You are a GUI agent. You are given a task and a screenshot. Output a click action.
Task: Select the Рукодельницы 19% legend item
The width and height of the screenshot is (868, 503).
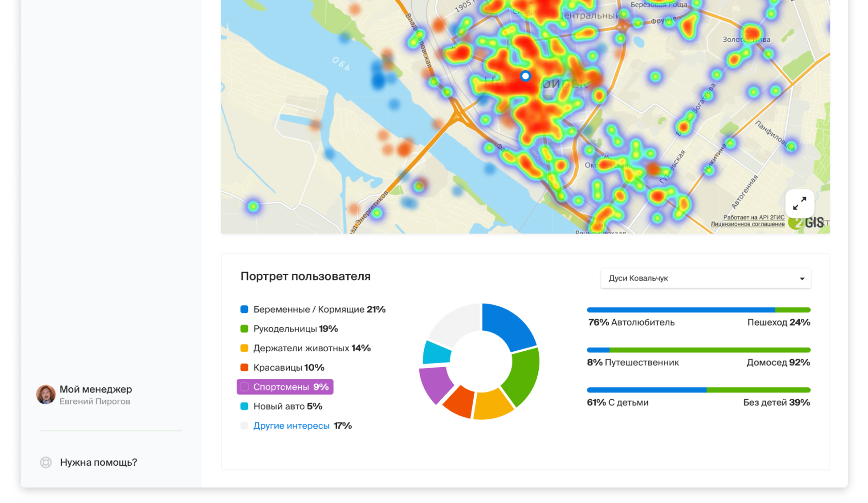click(x=289, y=328)
